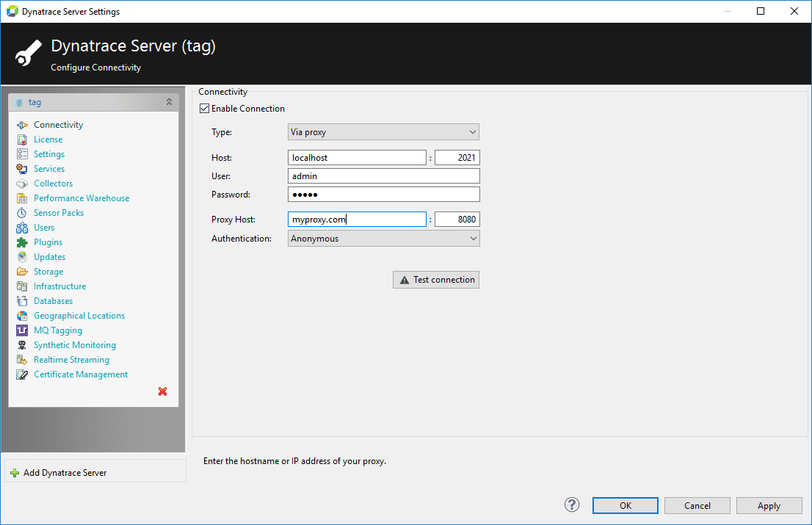This screenshot has height=525, width=812.
Task: Open Realtime Streaming page in sidebar
Action: pyautogui.click(x=71, y=359)
